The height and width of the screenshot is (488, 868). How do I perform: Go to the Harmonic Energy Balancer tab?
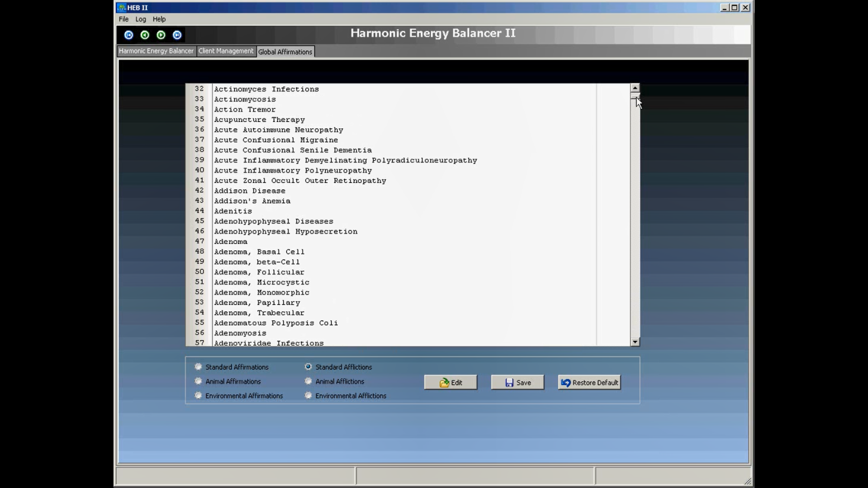(156, 51)
